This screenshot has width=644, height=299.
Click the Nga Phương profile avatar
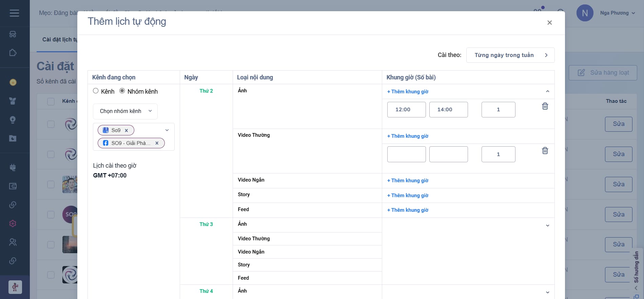point(585,13)
